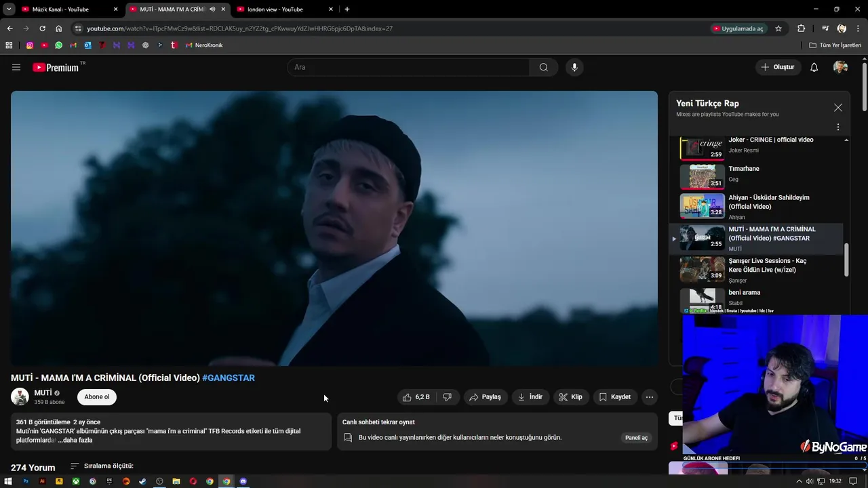Dislike the video with thumbs down

coord(448,397)
